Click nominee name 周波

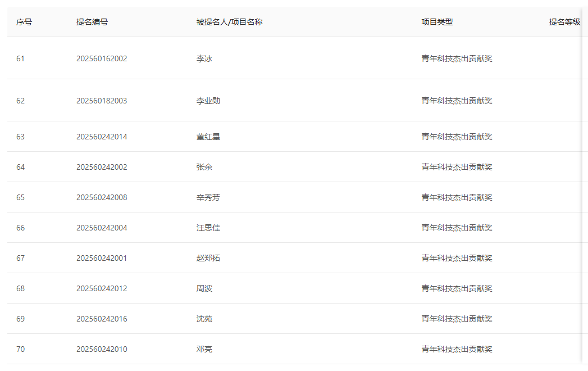click(x=204, y=288)
